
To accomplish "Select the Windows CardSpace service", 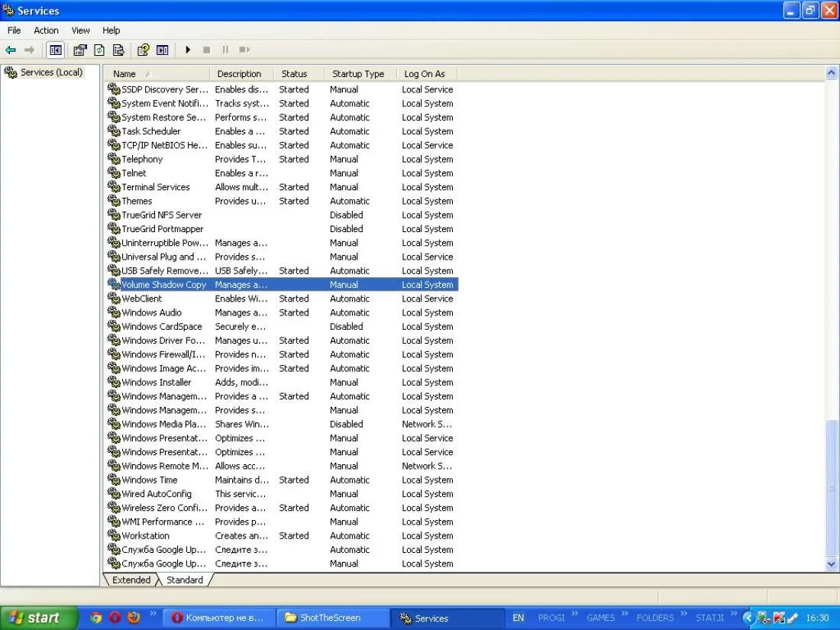I will click(283, 326).
